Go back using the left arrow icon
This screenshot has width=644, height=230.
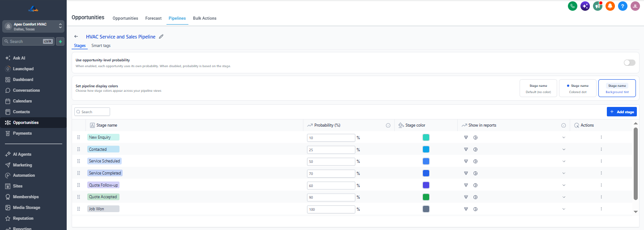pyautogui.click(x=76, y=37)
